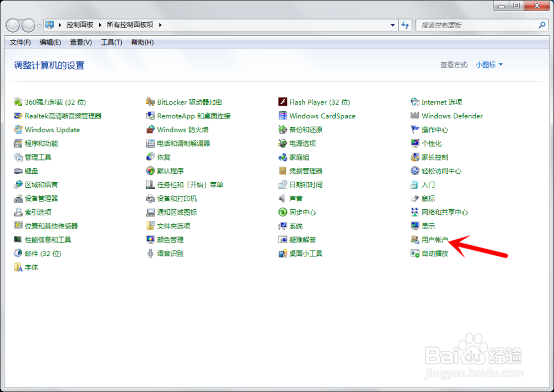This screenshot has width=554, height=392.
Task: Click the 家长控制 icon
Action: pyautogui.click(x=415, y=157)
